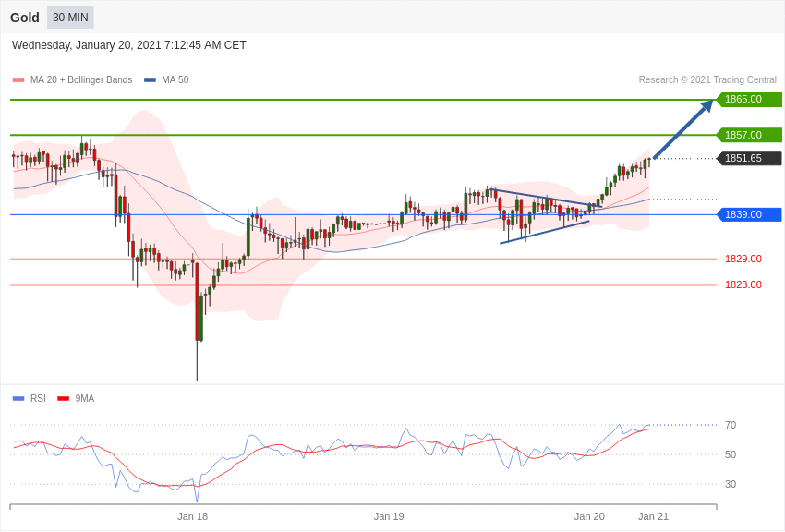Click the Jan 18 date axis label
Screen dimensions: 785x532
192,516
